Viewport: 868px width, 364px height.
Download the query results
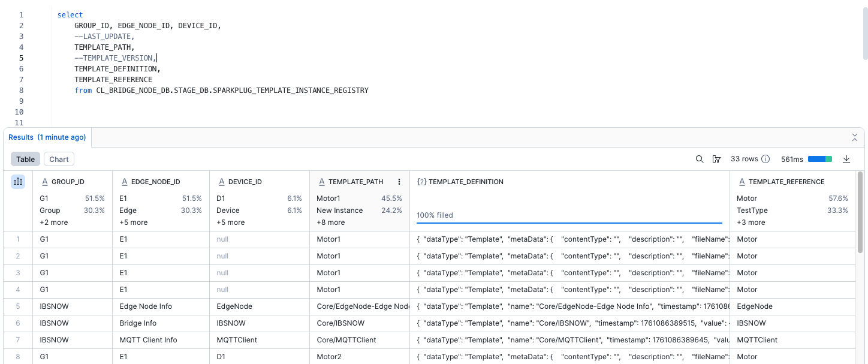coord(846,159)
